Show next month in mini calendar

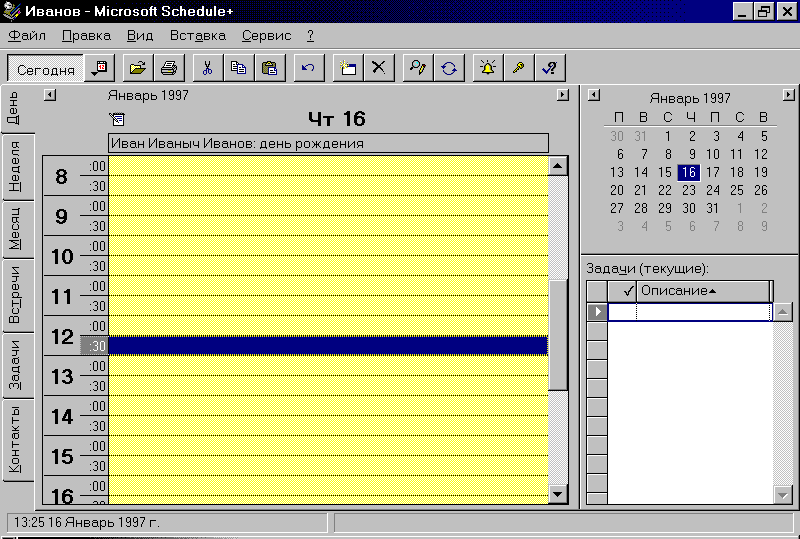coord(789,95)
